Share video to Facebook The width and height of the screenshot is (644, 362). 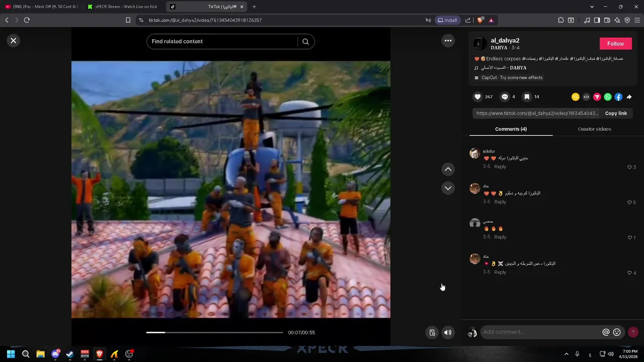tap(618, 97)
